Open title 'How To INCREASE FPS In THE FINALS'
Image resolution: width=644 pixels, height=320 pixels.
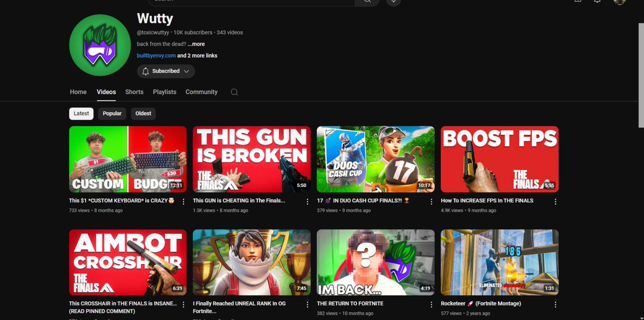[x=487, y=201]
